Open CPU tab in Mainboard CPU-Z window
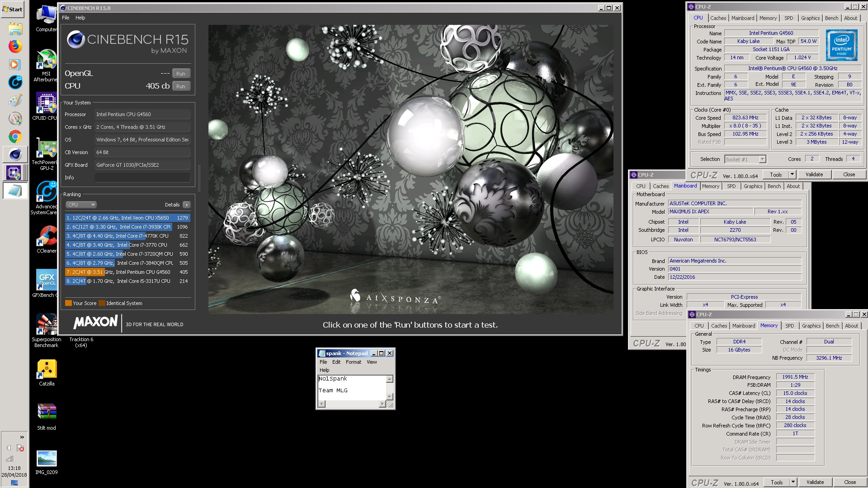Viewport: 868px width, 488px height. (x=641, y=186)
